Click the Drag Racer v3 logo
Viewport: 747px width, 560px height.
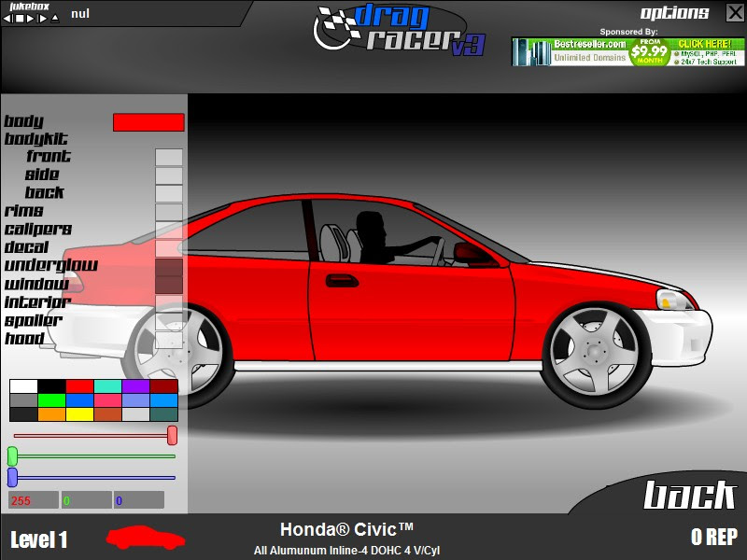pyautogui.click(x=400, y=30)
